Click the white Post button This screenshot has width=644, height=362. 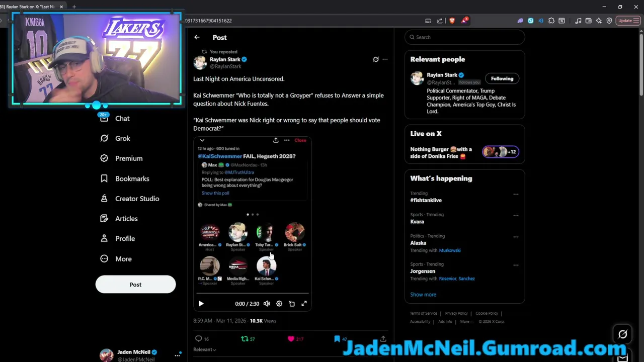pyautogui.click(x=135, y=285)
